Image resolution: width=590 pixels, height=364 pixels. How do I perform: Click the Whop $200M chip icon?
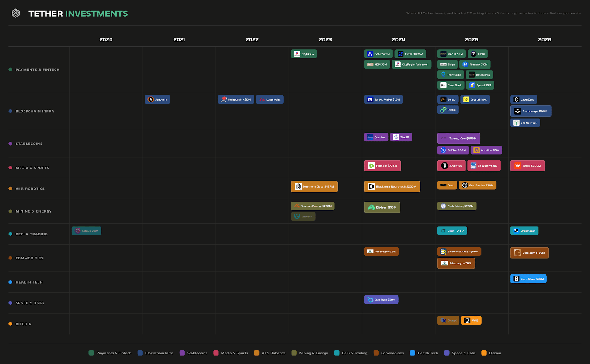pos(517,166)
